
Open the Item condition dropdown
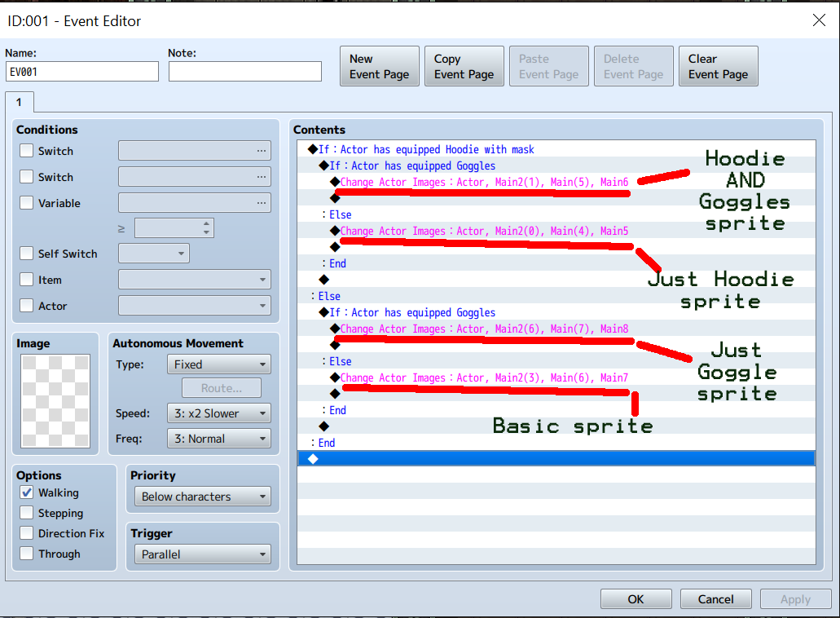click(x=195, y=280)
